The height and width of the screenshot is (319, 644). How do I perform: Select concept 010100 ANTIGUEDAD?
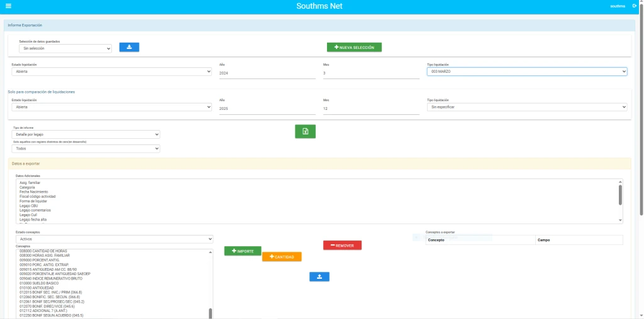36,288
